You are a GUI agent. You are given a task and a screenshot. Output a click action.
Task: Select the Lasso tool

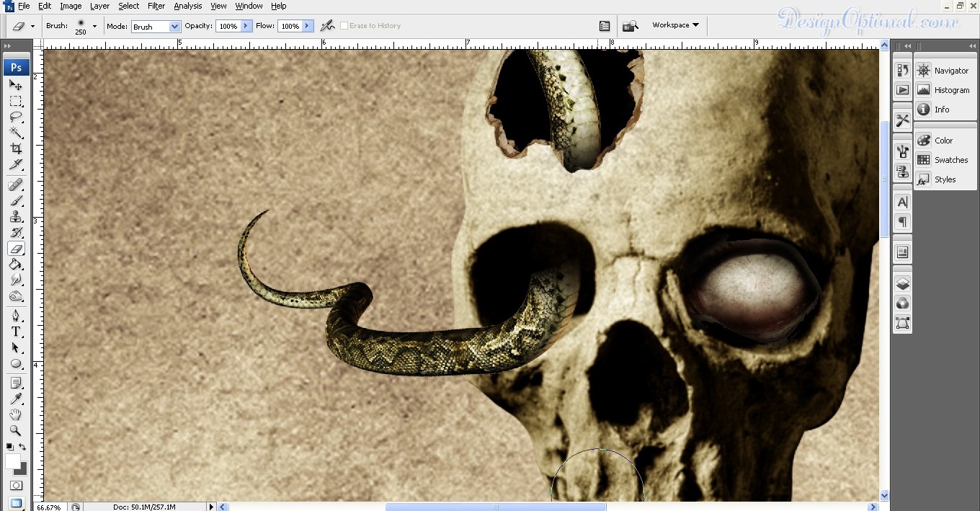pyautogui.click(x=16, y=117)
